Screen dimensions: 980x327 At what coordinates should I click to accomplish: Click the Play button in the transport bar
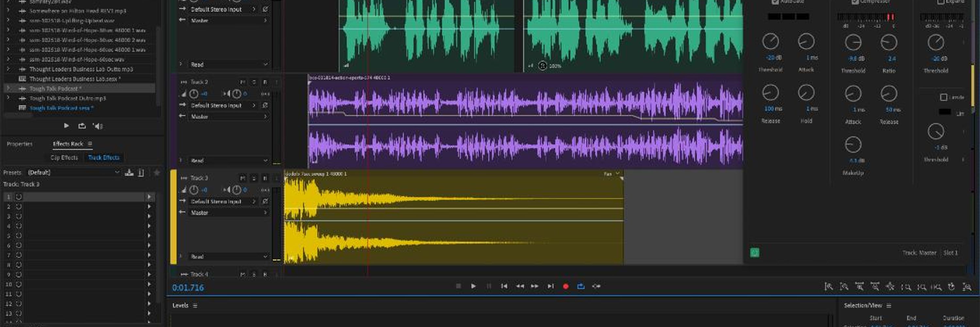[x=473, y=286]
